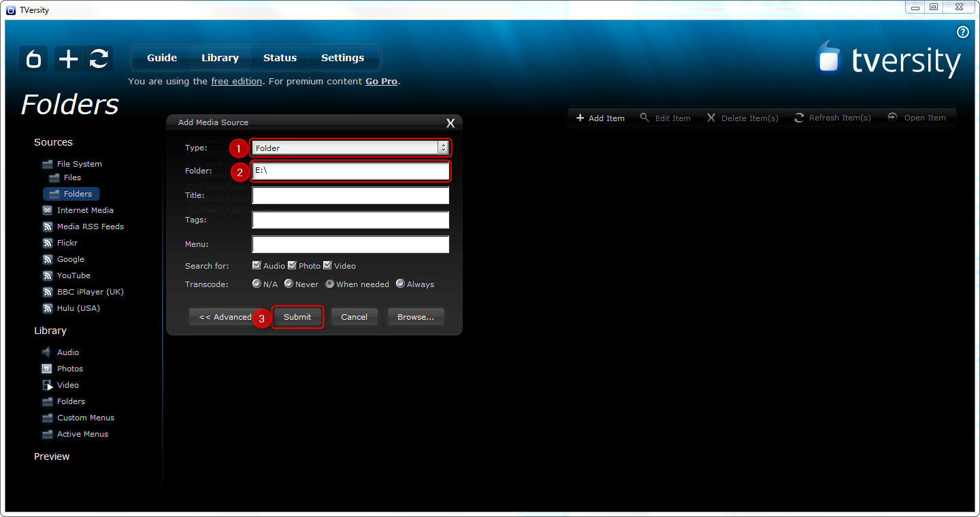
Task: Click the Delete Item(s) toolbar icon
Action: click(742, 118)
